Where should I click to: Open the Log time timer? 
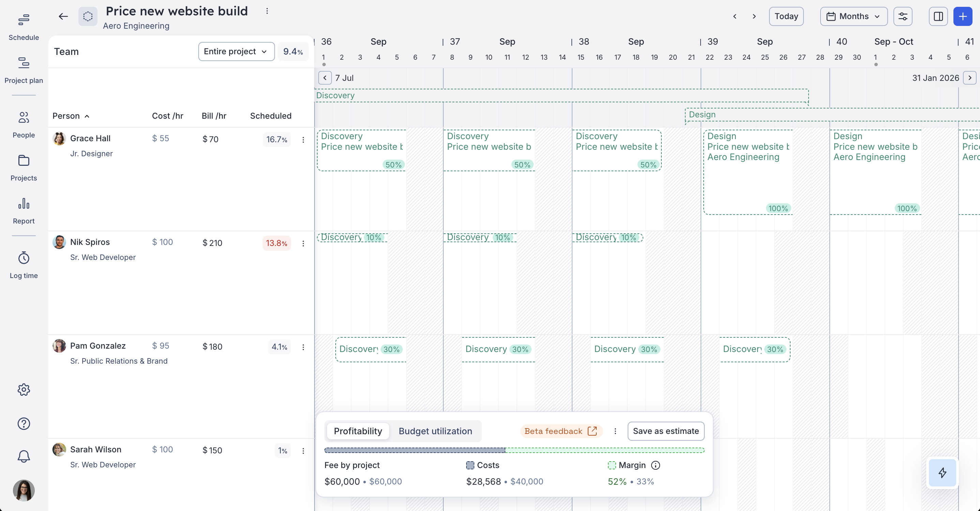tap(24, 265)
